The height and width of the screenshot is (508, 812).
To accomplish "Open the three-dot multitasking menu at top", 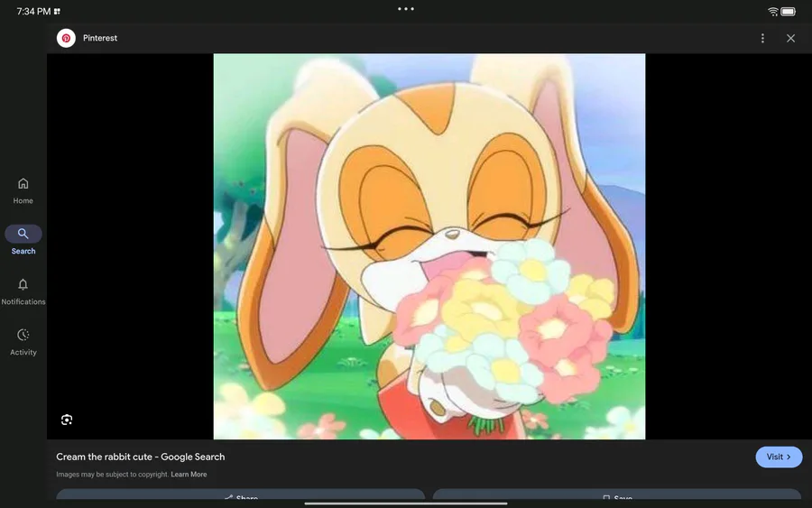I will tap(405, 9).
